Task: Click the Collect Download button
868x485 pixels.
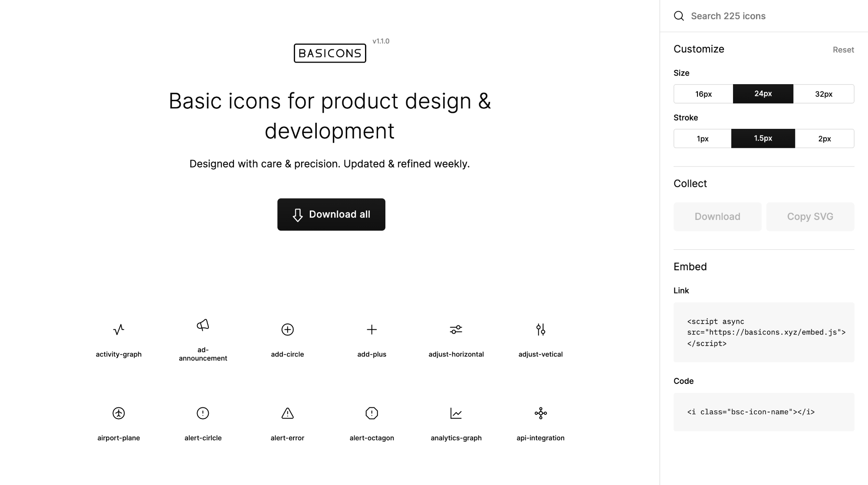Action: (x=717, y=216)
